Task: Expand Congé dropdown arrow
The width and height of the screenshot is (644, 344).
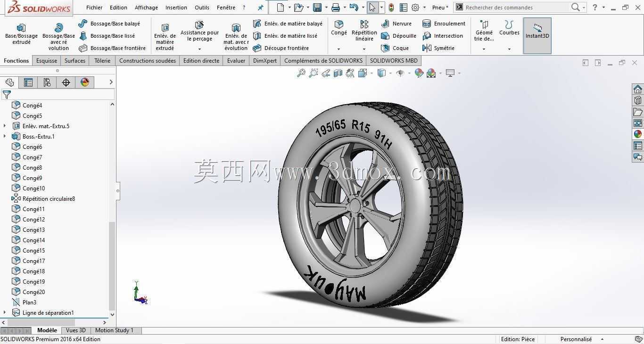Action: click(339, 49)
